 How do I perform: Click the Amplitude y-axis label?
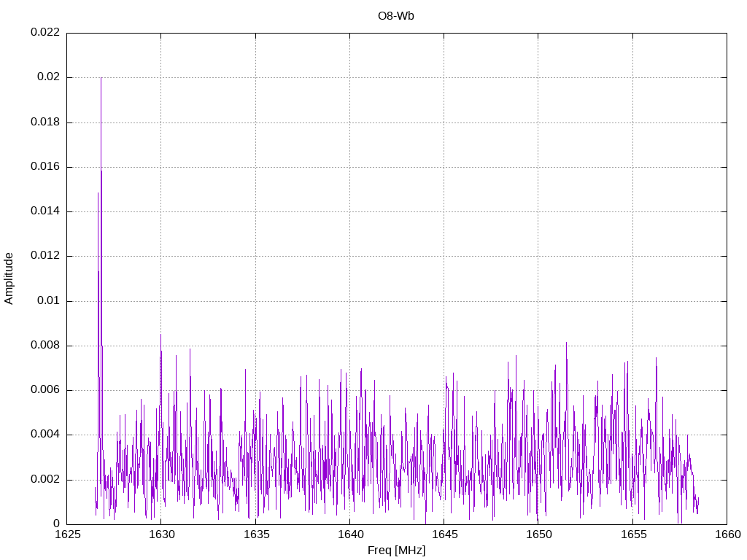9,279
